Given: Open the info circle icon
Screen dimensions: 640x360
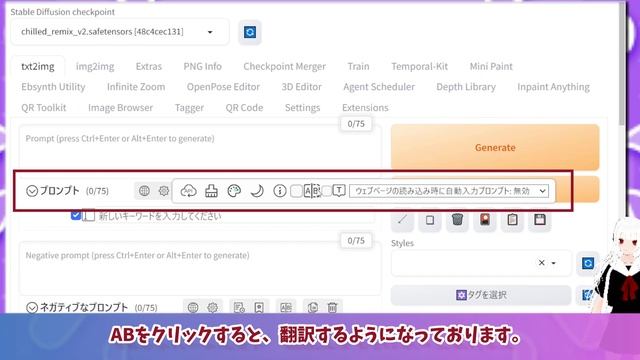Looking at the screenshot, I should pyautogui.click(x=280, y=191).
